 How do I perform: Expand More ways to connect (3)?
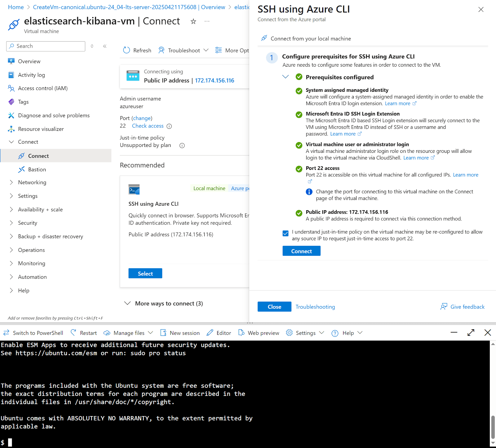click(168, 303)
